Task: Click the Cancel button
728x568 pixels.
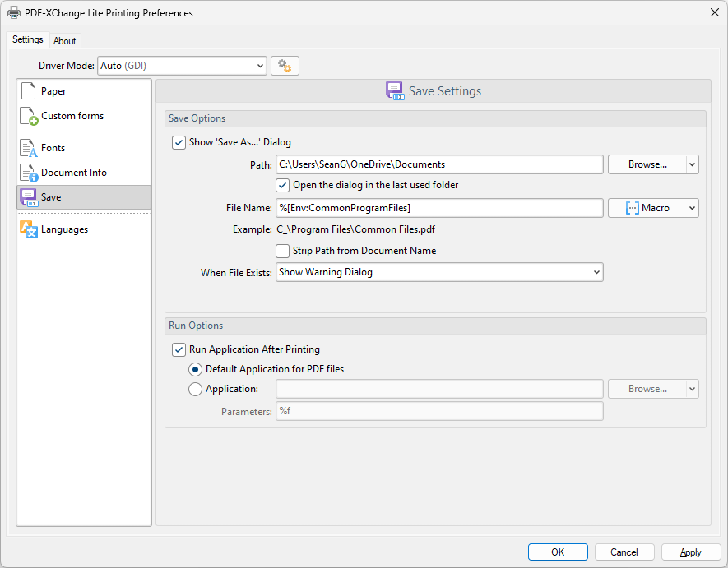Action: tap(624, 552)
